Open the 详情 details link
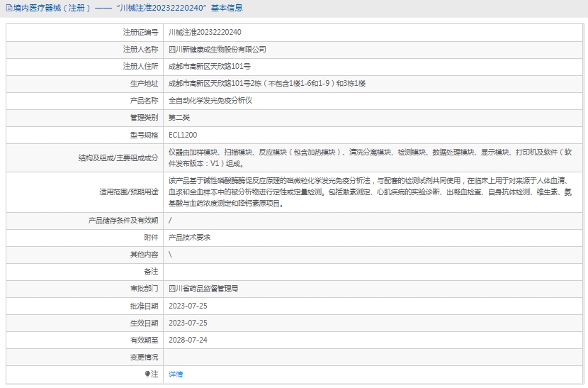Image resolution: width=588 pixels, height=388 pixels. (176, 374)
